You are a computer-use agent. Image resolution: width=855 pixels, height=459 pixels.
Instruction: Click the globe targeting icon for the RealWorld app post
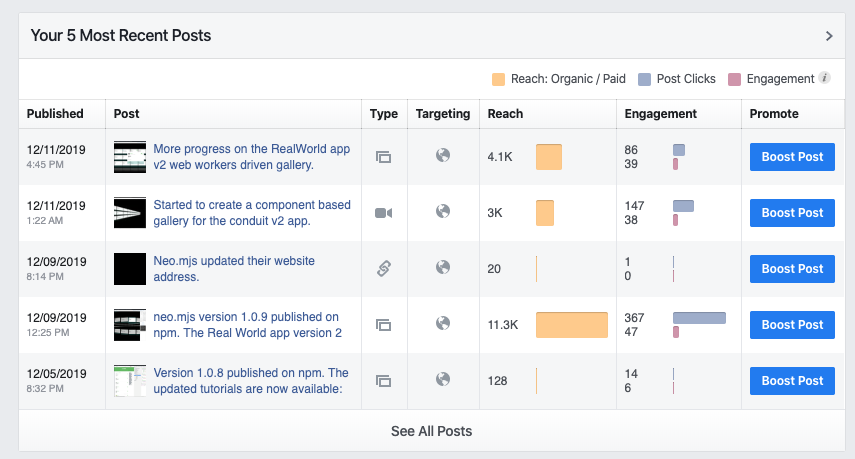click(x=443, y=156)
